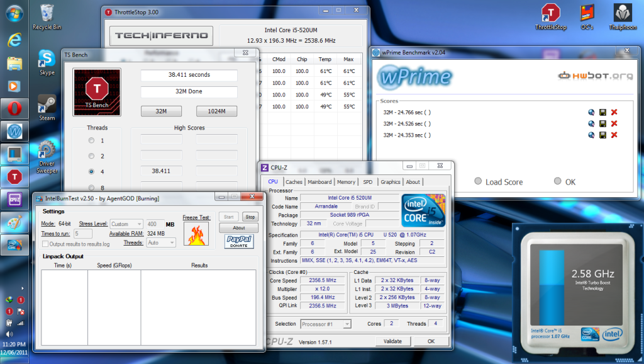Image resolution: width=644 pixels, height=364 pixels.
Task: Click the TechInferno logo in ThrottleStop
Action: click(x=162, y=36)
